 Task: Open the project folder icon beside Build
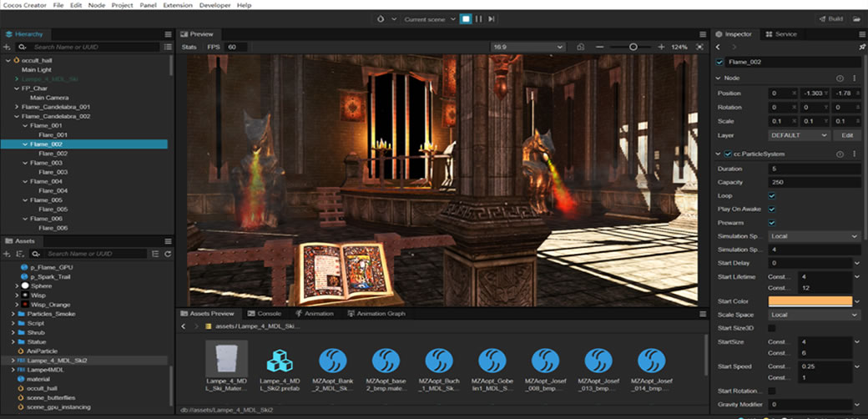(x=857, y=18)
